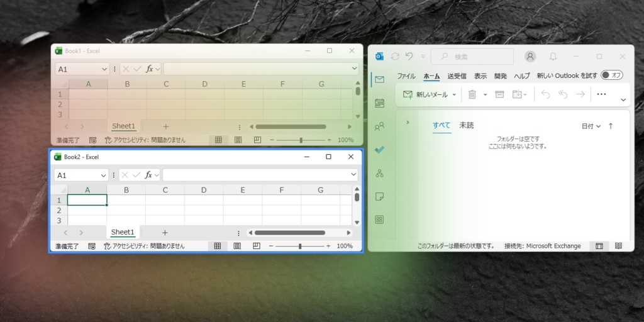The height and width of the screenshot is (322, 644).
Task: Select Sheet1 tab in Book2
Action: (x=123, y=232)
